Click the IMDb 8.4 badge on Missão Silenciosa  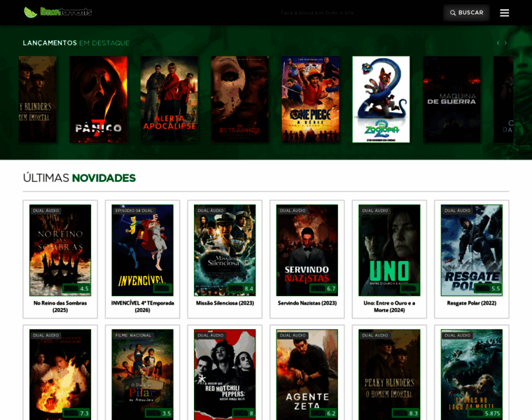pyautogui.click(x=241, y=288)
